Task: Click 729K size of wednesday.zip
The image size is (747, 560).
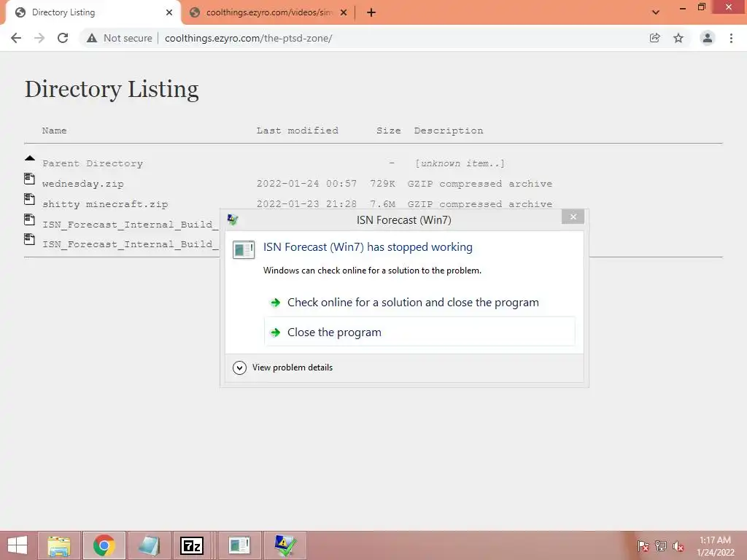Action: click(382, 184)
